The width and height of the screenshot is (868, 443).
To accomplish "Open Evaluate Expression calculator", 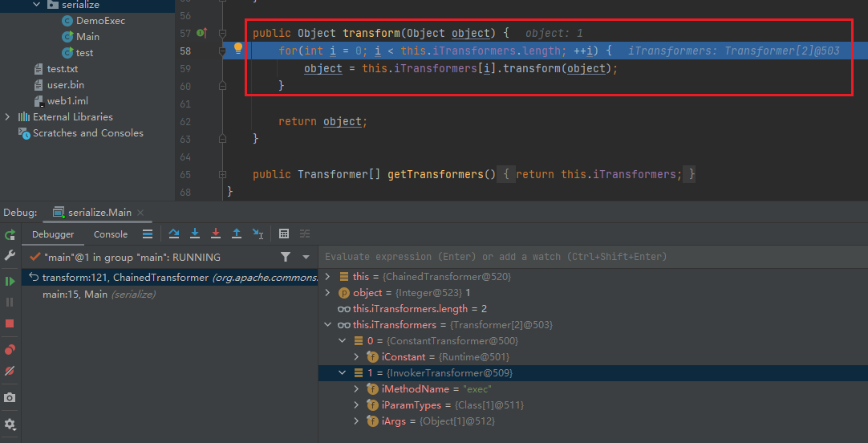I will 284,234.
